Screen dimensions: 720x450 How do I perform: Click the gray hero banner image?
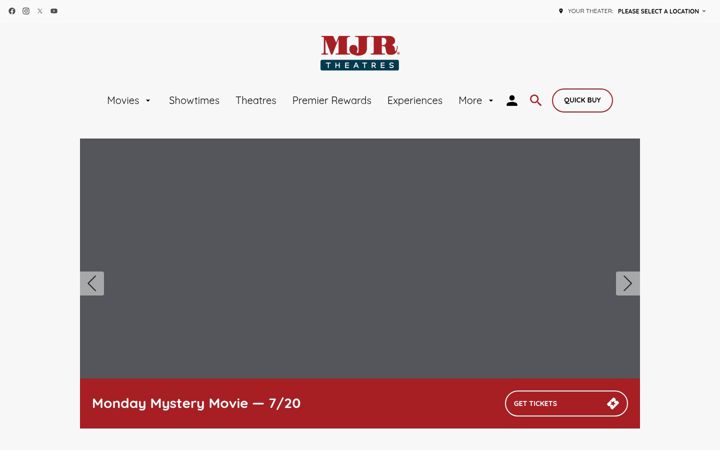[360, 259]
